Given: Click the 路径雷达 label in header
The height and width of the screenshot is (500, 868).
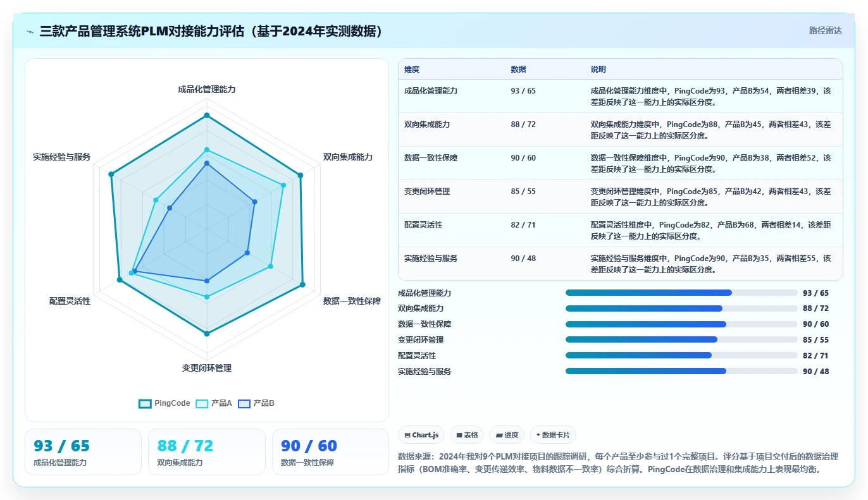Looking at the screenshot, I should click(x=825, y=30).
